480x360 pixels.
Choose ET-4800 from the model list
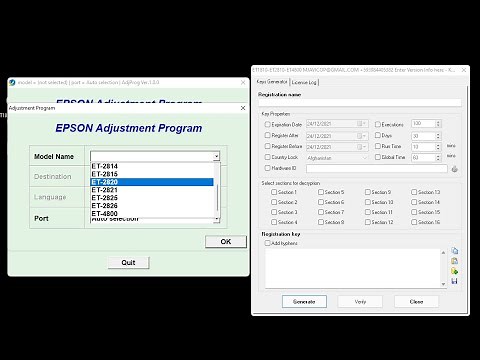coord(152,214)
